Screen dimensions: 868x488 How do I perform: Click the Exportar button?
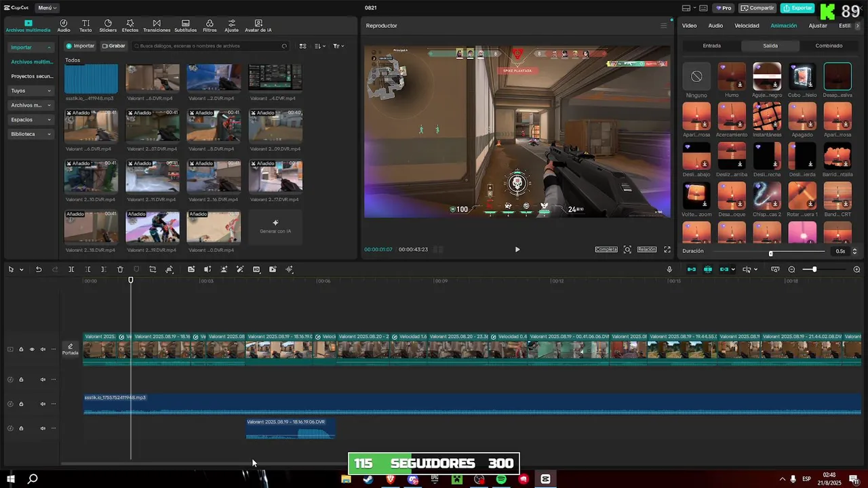[797, 8]
